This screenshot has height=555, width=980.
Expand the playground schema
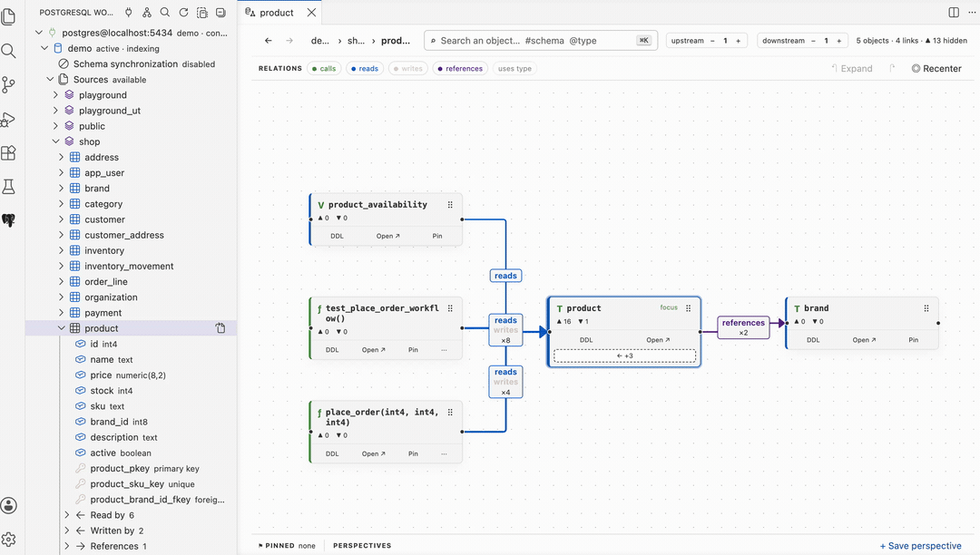(55, 95)
